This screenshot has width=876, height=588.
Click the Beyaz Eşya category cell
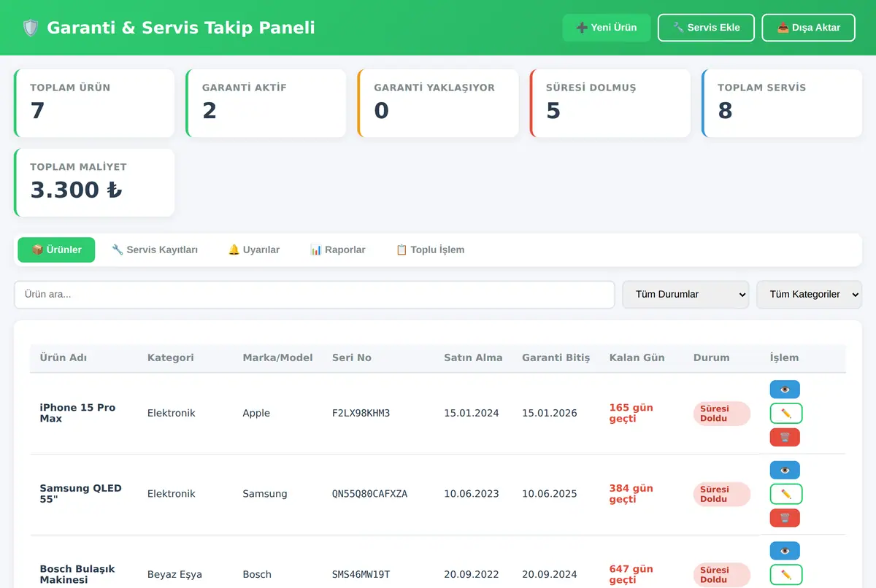tap(174, 575)
